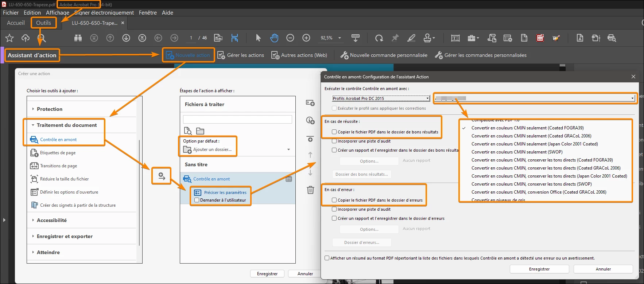644x284 pixels.
Task: Open the 92,5% zoom level dropdown
Action: [x=340, y=38]
